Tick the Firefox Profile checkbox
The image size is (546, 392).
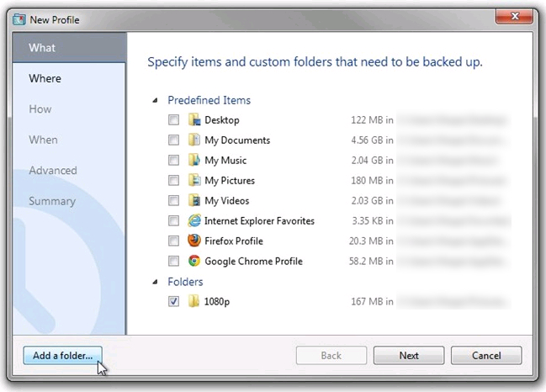tap(173, 241)
